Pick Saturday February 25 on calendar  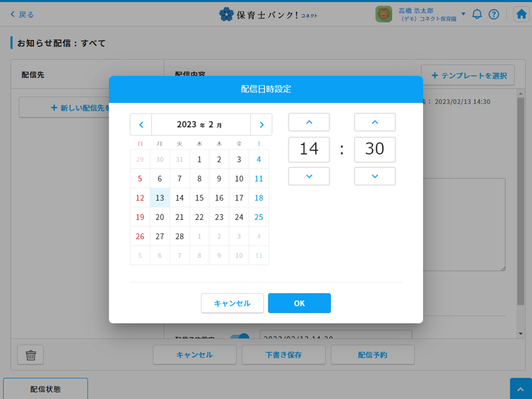point(259,217)
